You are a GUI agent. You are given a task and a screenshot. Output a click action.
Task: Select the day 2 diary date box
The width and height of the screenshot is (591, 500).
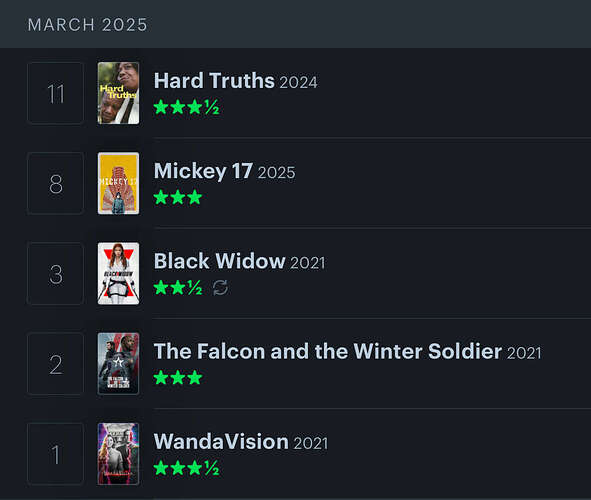(55, 364)
